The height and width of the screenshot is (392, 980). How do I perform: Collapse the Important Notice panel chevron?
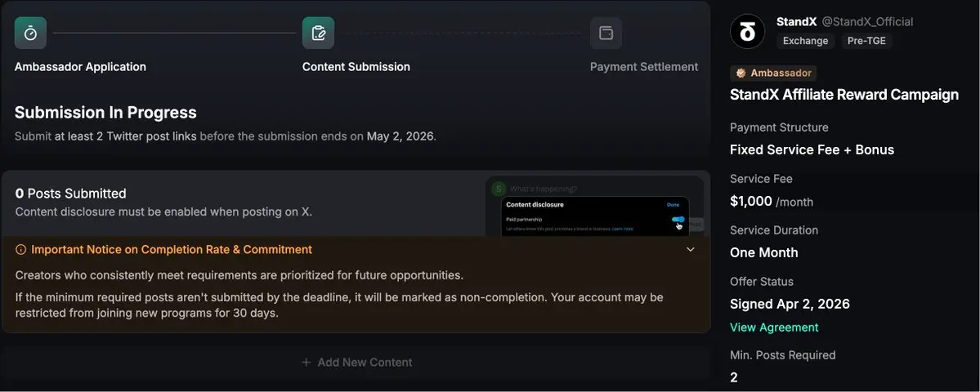click(x=691, y=249)
